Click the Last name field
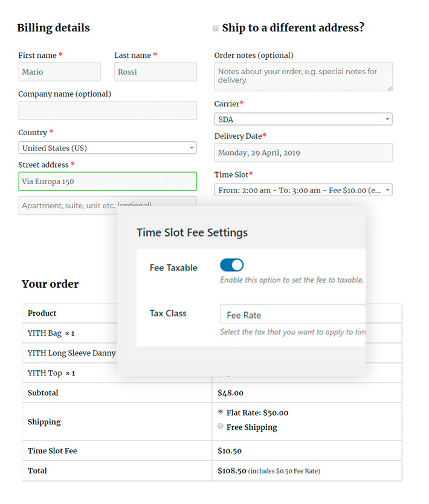429x504 pixels. pos(155,72)
